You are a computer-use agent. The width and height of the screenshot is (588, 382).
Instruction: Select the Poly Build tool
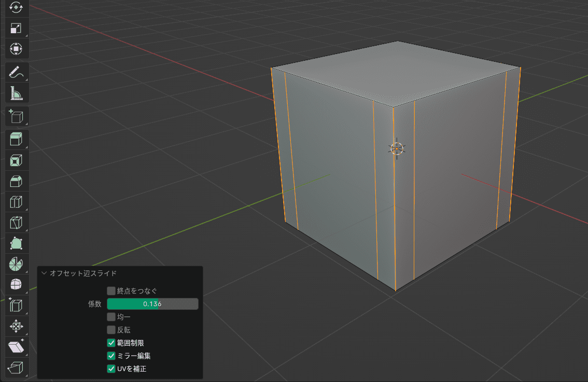tap(16, 243)
